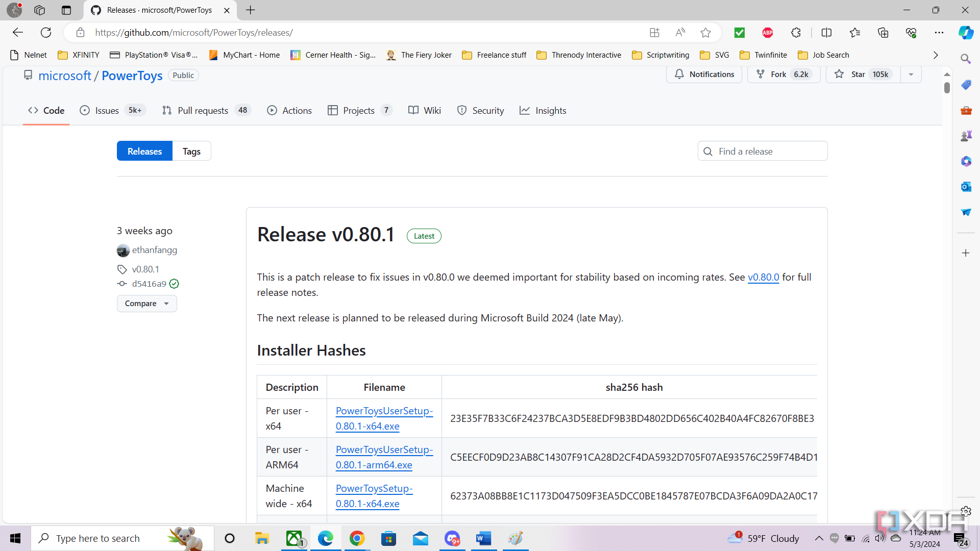Open the sidebar Shopping tag icon
980x551 pixels.
click(x=966, y=85)
